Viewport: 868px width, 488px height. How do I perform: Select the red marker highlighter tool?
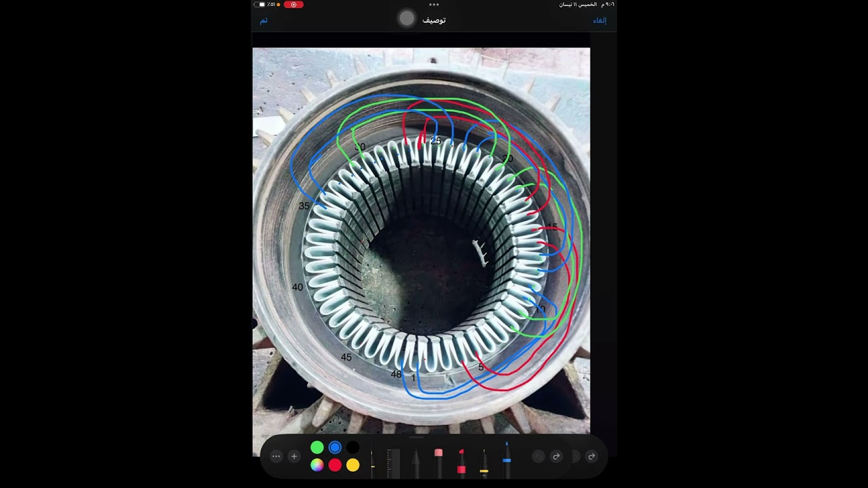pyautogui.click(x=461, y=462)
